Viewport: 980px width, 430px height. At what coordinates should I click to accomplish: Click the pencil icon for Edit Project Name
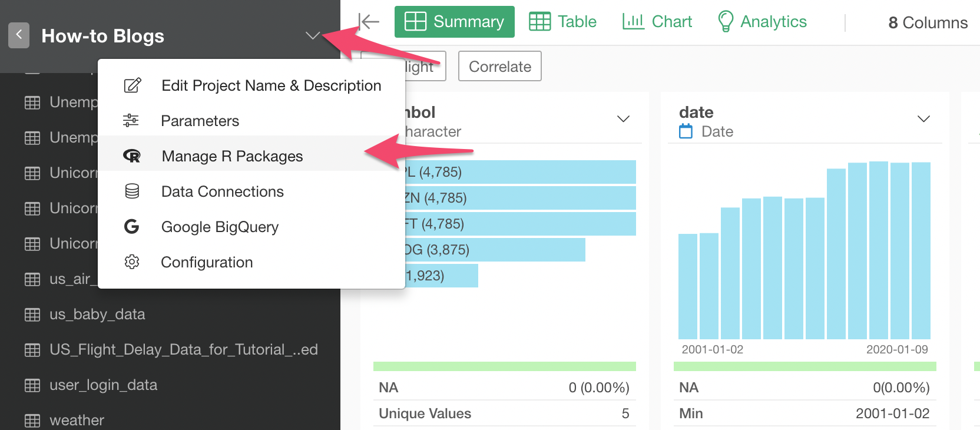tap(133, 85)
